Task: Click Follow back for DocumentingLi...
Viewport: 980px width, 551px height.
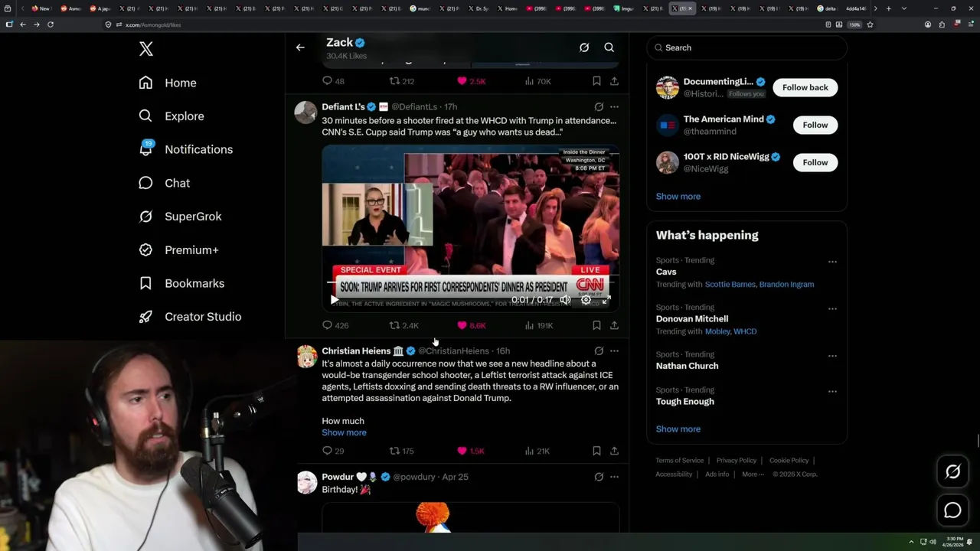Action: pyautogui.click(x=805, y=87)
